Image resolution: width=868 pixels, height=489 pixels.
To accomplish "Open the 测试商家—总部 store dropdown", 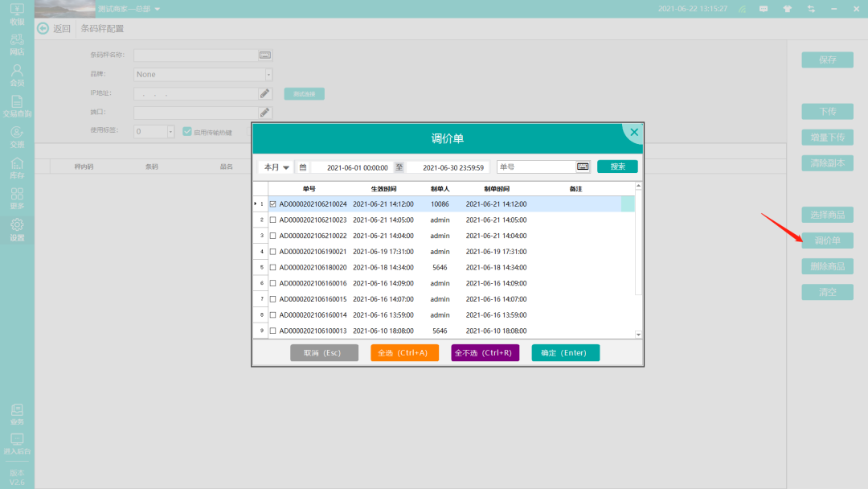I will pos(129,9).
